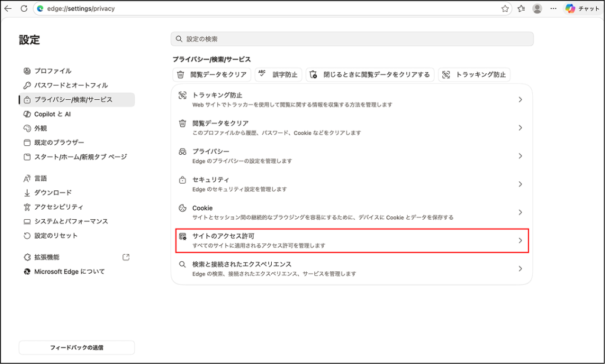Click the プロファイル sidebar person icon
Viewport: 605px width, 364px height.
27,71
